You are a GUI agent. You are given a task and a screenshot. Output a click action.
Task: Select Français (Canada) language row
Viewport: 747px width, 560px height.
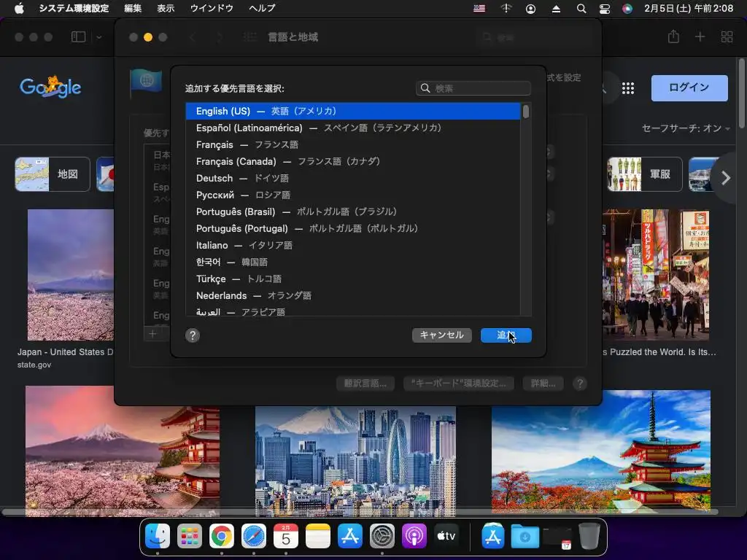tap(353, 161)
